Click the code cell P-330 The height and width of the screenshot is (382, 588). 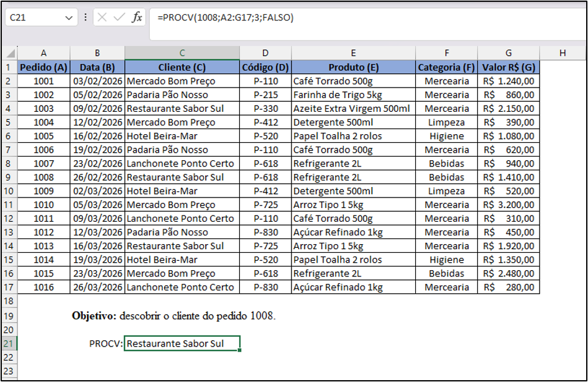265,109
